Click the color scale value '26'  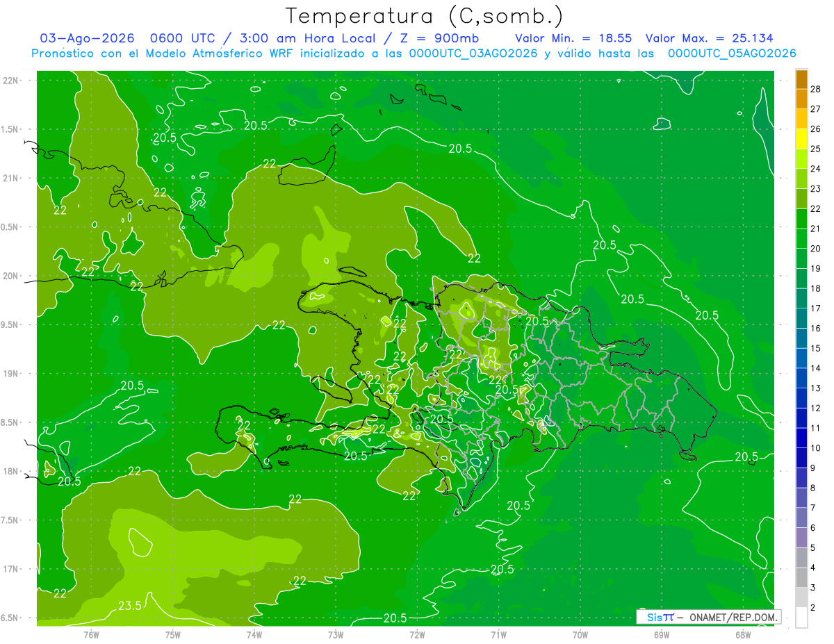coord(816,129)
